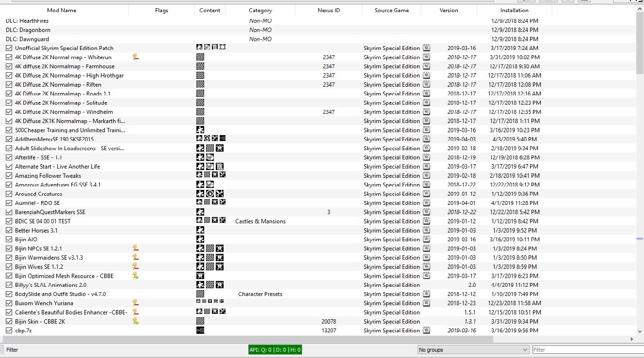
Task: Click the plugin content icon for Better Horses 3.1
Action: (x=200, y=231)
